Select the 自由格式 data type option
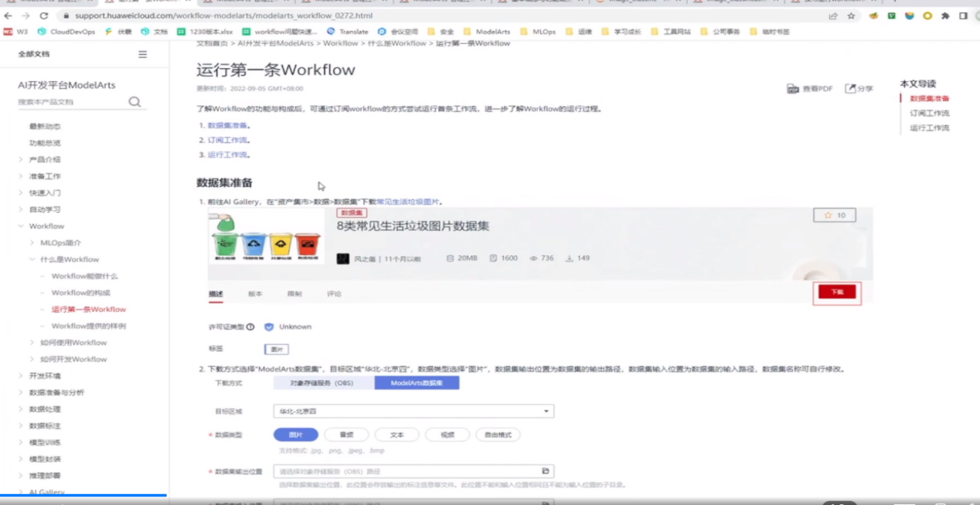Image resolution: width=980 pixels, height=505 pixels. click(x=498, y=435)
